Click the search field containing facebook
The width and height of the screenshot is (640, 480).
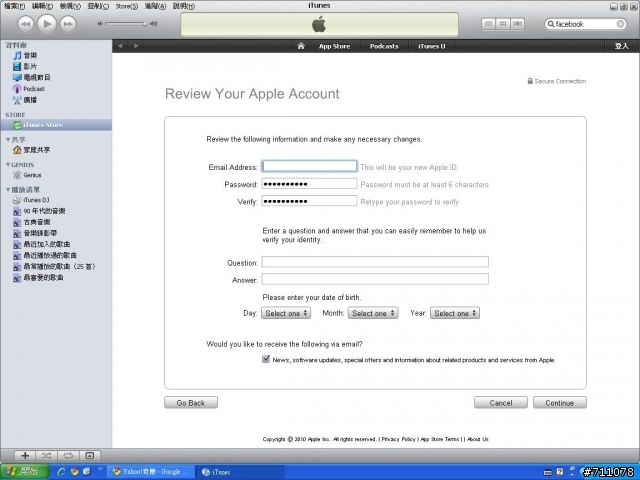(585, 24)
